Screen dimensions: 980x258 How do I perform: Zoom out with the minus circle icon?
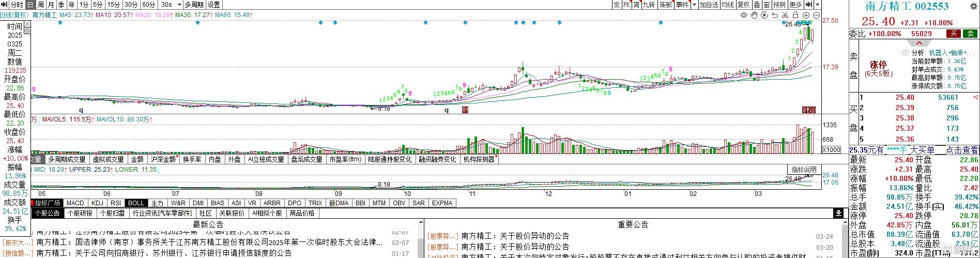816,15
